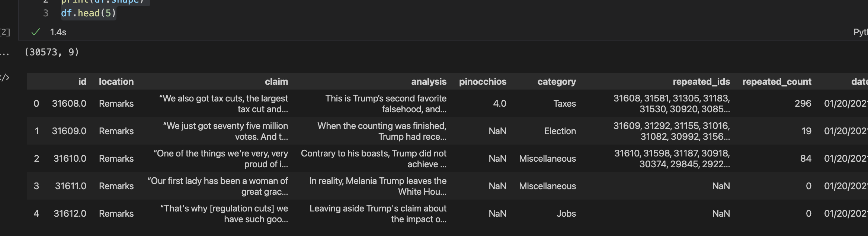Click the "repeated_ids" column header
Screen dimensions: 868x236
pos(701,82)
